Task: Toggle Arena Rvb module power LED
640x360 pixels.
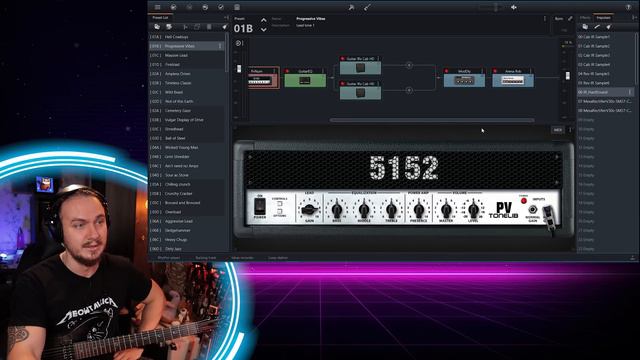Action: click(x=495, y=71)
